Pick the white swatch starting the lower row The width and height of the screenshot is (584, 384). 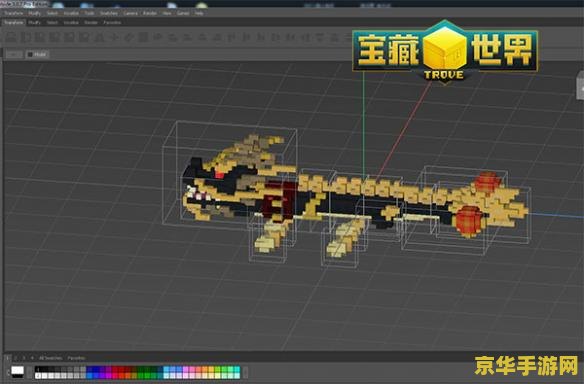[x=38, y=375]
